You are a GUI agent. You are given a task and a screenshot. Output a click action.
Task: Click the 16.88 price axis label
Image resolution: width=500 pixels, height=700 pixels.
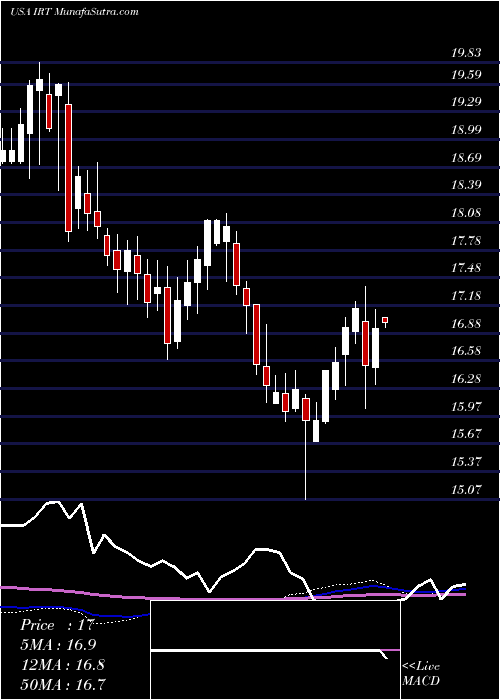click(466, 324)
